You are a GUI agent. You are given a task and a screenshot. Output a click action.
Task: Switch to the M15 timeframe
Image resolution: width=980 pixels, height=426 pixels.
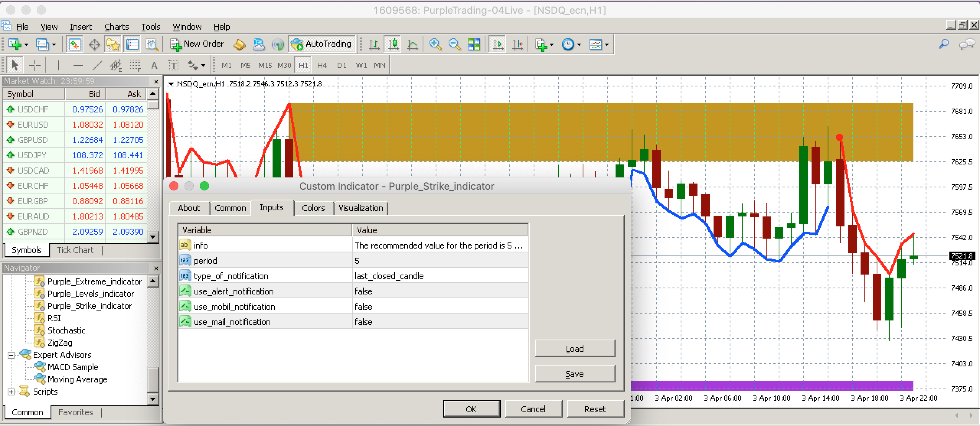pos(265,65)
